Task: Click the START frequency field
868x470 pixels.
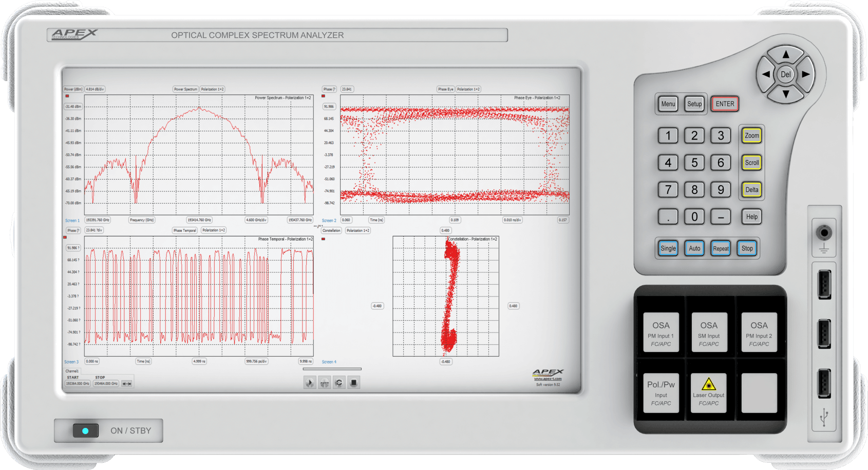Action: (78, 383)
